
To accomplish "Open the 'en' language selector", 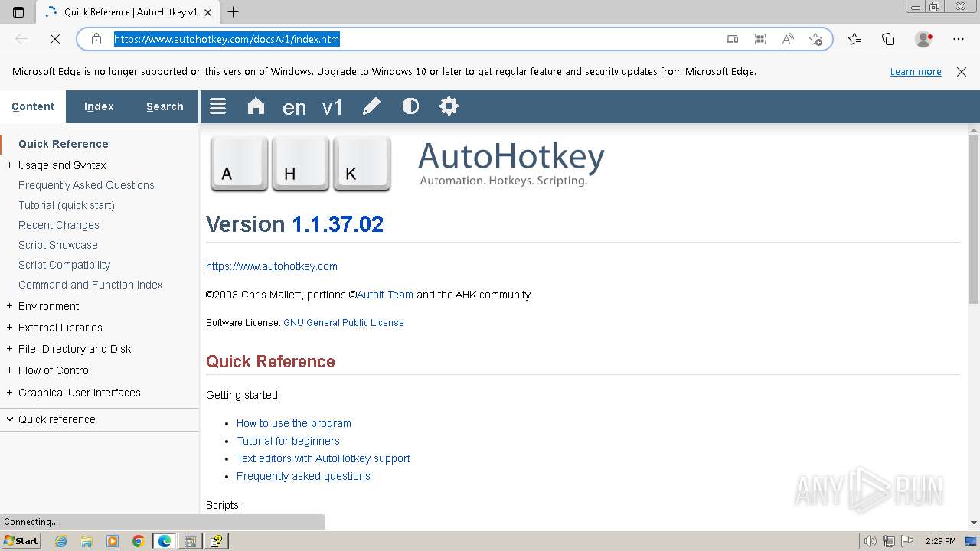I will [294, 107].
